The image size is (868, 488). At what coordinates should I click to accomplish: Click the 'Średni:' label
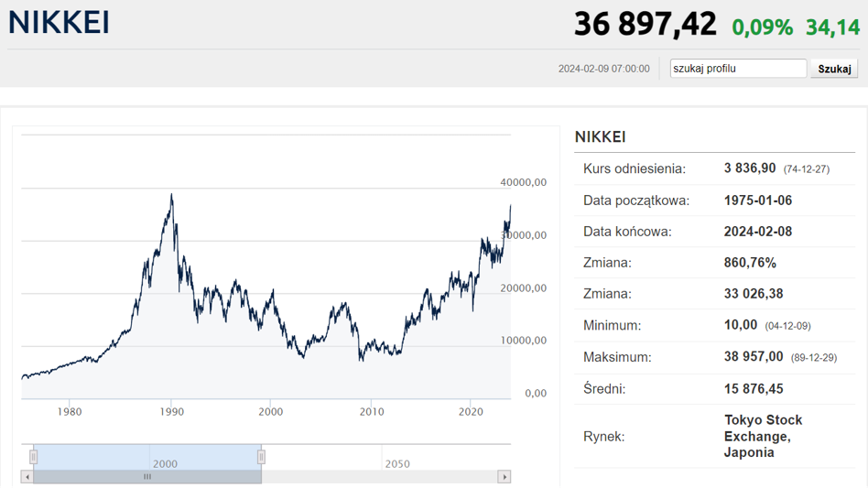click(x=604, y=388)
